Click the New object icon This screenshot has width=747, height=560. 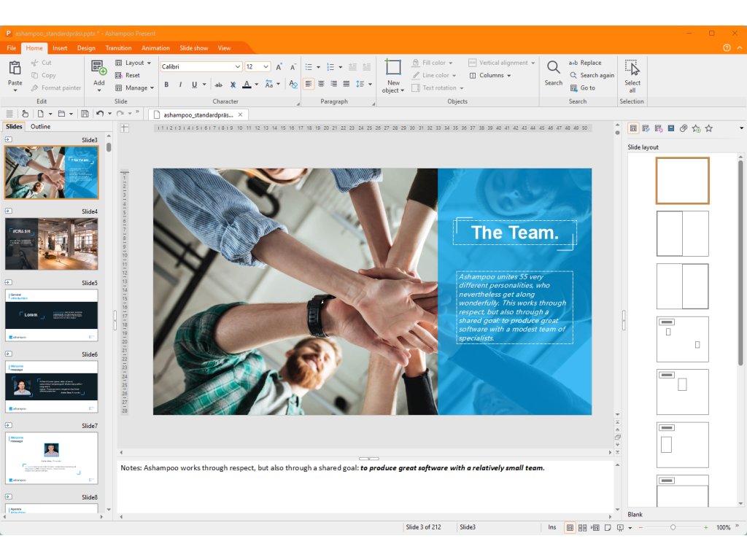pyautogui.click(x=393, y=68)
